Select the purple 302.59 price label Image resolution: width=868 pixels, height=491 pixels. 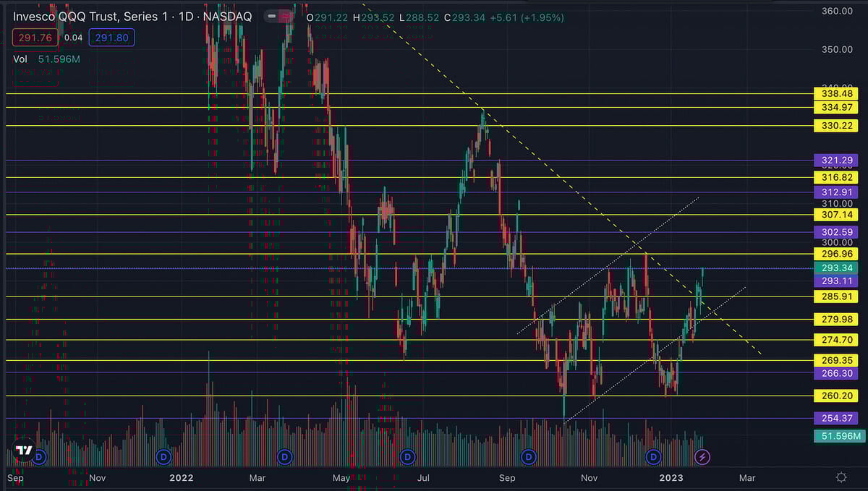point(838,232)
